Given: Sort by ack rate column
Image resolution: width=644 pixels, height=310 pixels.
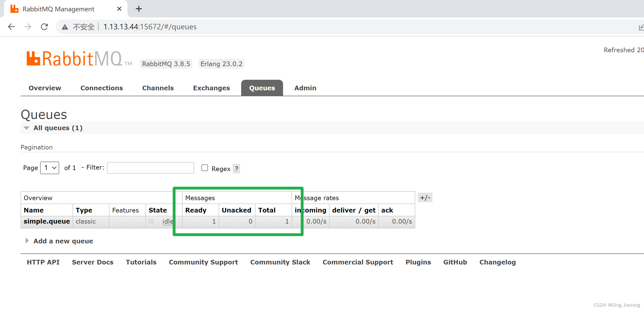Looking at the screenshot, I should point(387,210).
